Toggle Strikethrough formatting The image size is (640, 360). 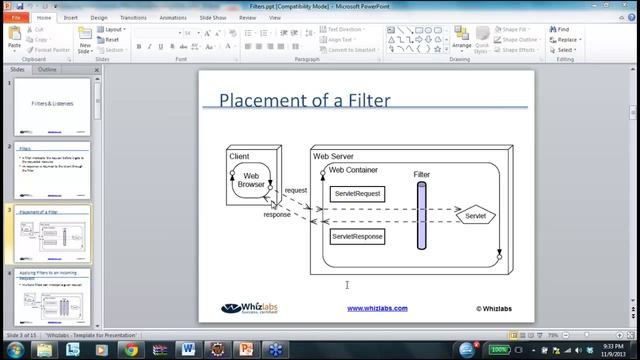point(183,47)
